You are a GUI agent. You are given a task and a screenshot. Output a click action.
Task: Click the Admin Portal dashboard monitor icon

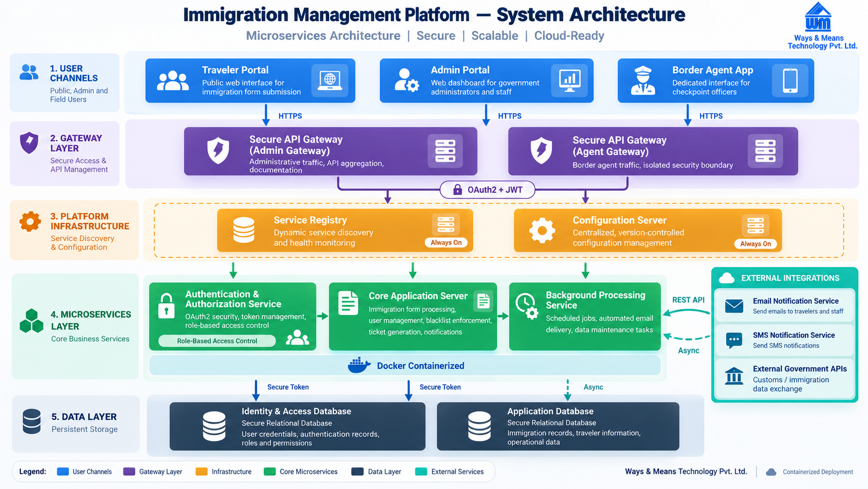click(569, 80)
